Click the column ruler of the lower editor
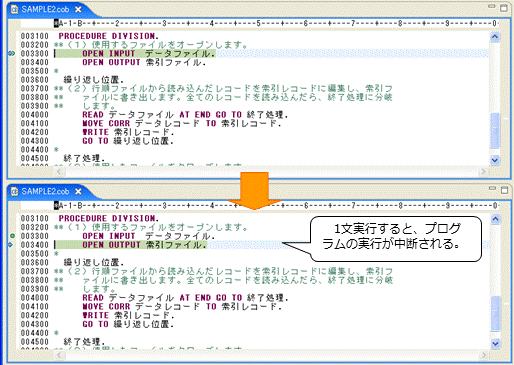Screen dimensions: 514x365 click(276, 206)
